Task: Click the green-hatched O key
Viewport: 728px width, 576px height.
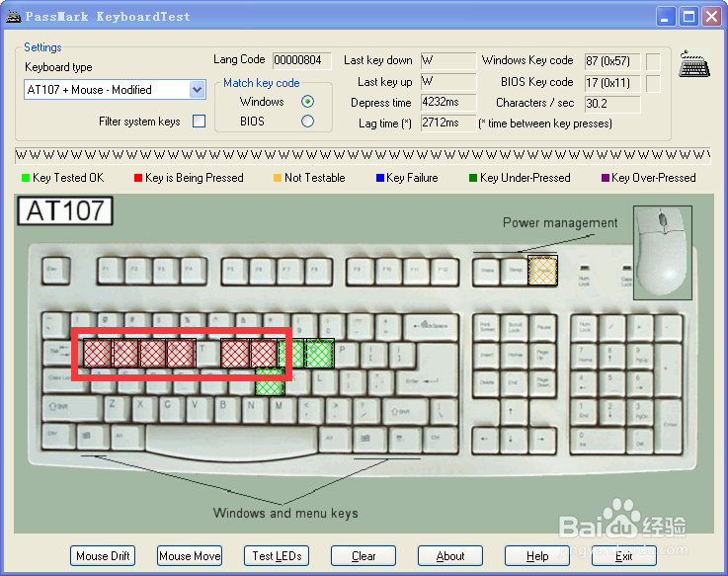Action: pos(319,354)
